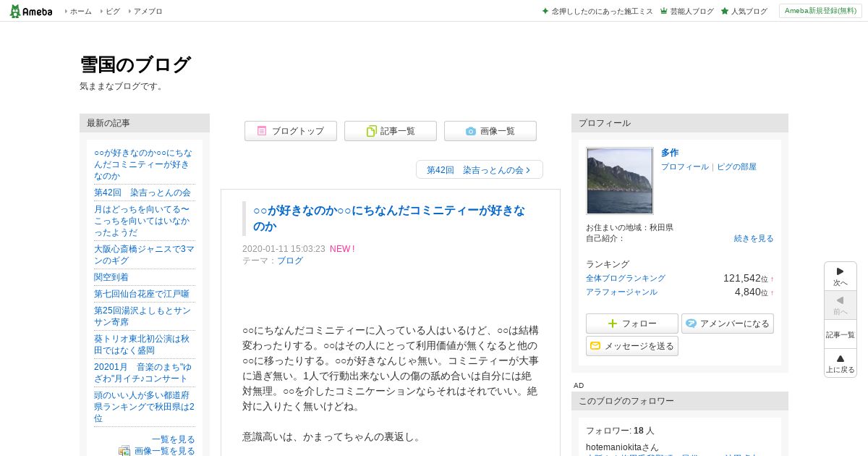Viewport: 868px width, 456px height.
Task: Click the image list icon beside 画像一覧を見る
Action: [124, 451]
